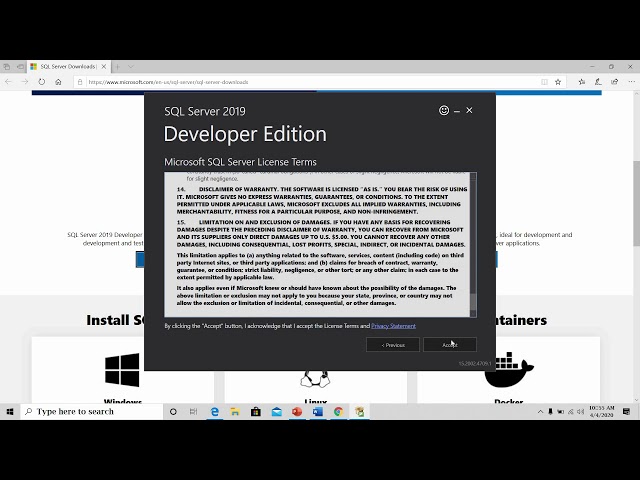Click the Type here to search box

coord(91,411)
